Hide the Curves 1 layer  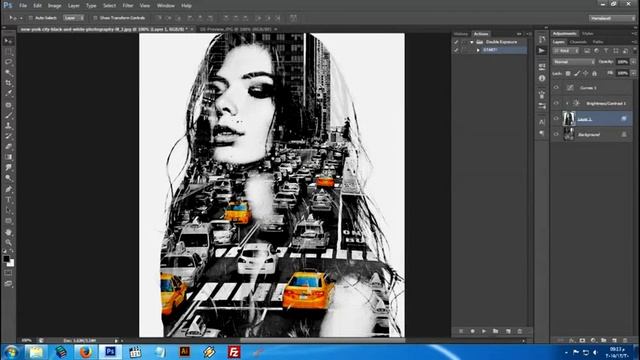click(556, 88)
